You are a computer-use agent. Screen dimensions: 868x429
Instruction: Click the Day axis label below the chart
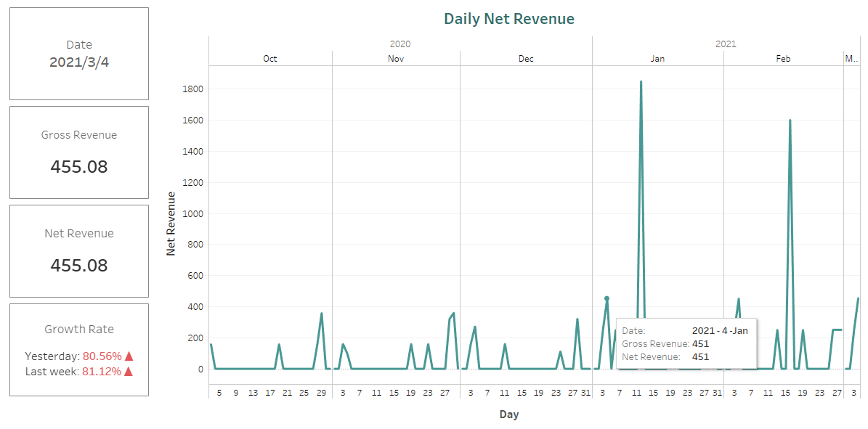click(x=510, y=414)
